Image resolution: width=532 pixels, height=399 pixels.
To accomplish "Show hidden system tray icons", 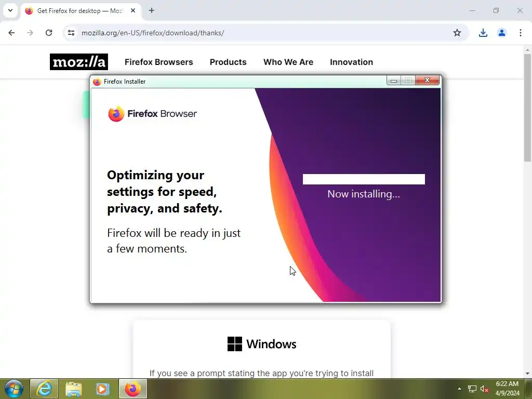I will (x=459, y=389).
